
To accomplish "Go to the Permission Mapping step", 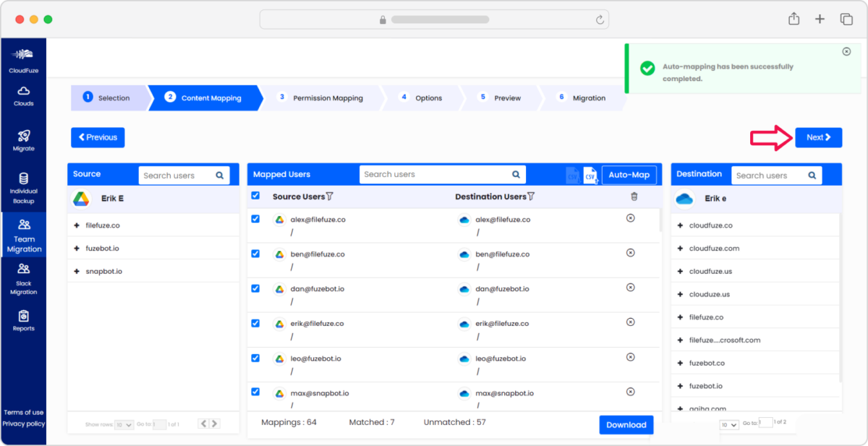I will tap(320, 98).
